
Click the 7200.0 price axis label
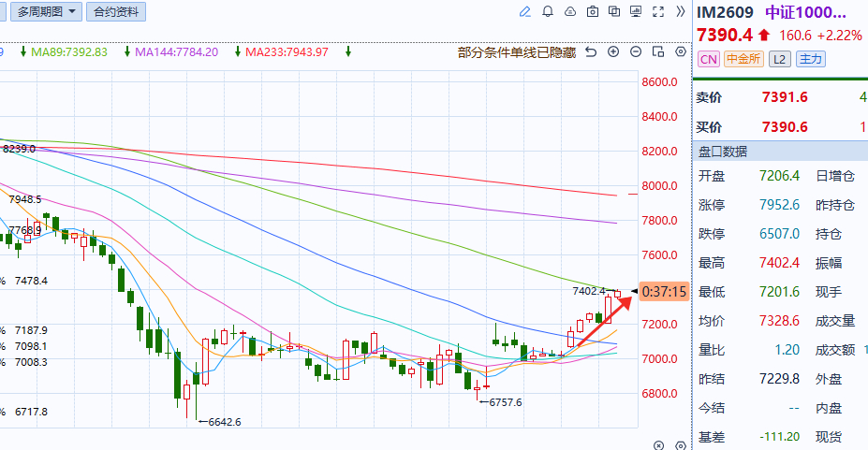tap(659, 325)
